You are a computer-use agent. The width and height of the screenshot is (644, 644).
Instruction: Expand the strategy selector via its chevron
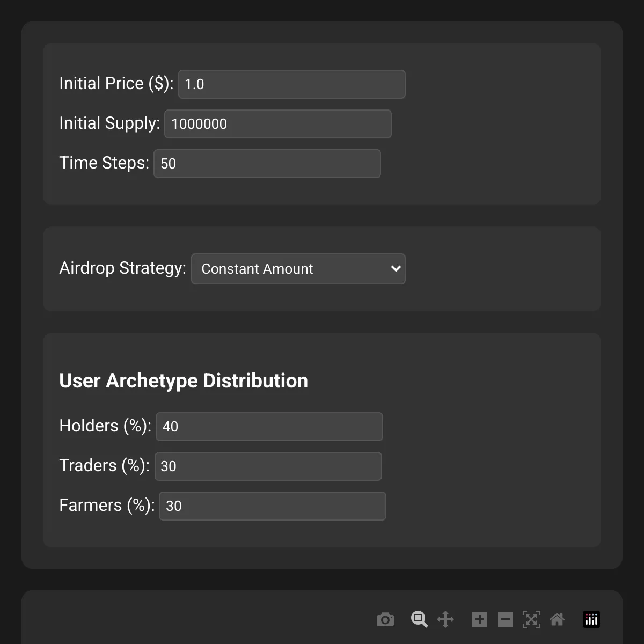pyautogui.click(x=395, y=268)
